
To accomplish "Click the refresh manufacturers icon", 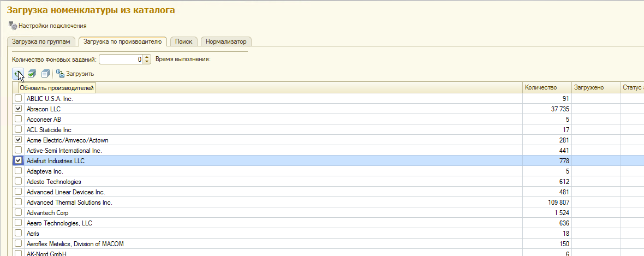I will click(x=17, y=74).
